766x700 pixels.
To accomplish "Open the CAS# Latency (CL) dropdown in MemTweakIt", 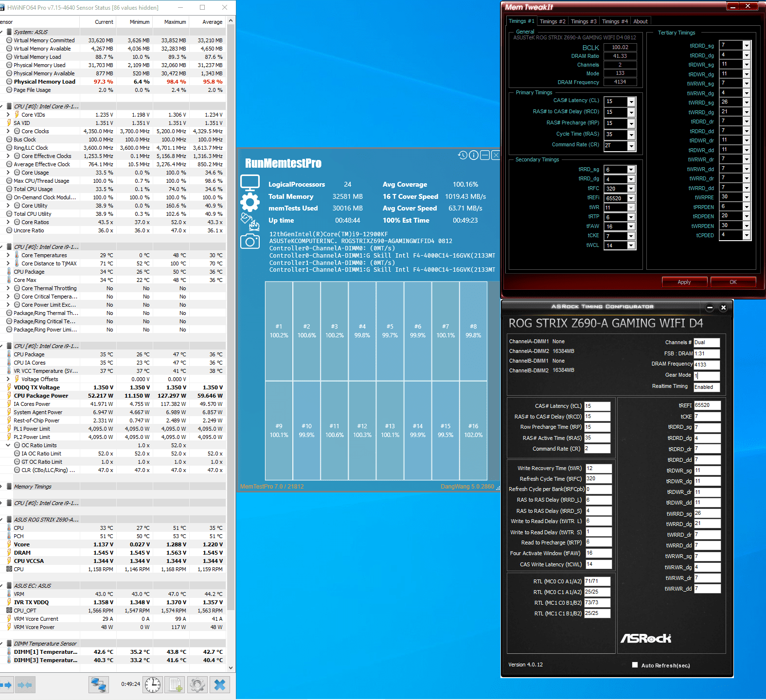I will (631, 102).
